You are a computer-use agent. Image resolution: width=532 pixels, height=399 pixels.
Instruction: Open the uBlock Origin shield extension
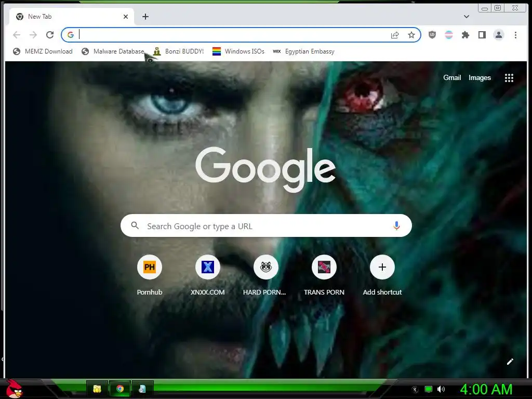point(432,35)
